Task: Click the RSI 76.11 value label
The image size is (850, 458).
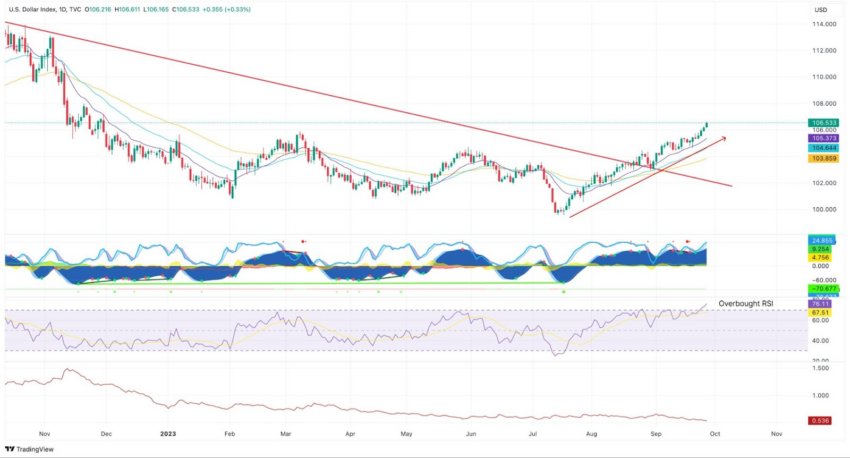Action: tap(820, 304)
